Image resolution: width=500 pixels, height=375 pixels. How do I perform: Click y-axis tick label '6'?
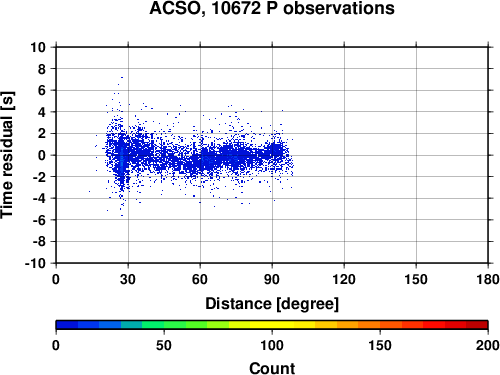pos(42,90)
